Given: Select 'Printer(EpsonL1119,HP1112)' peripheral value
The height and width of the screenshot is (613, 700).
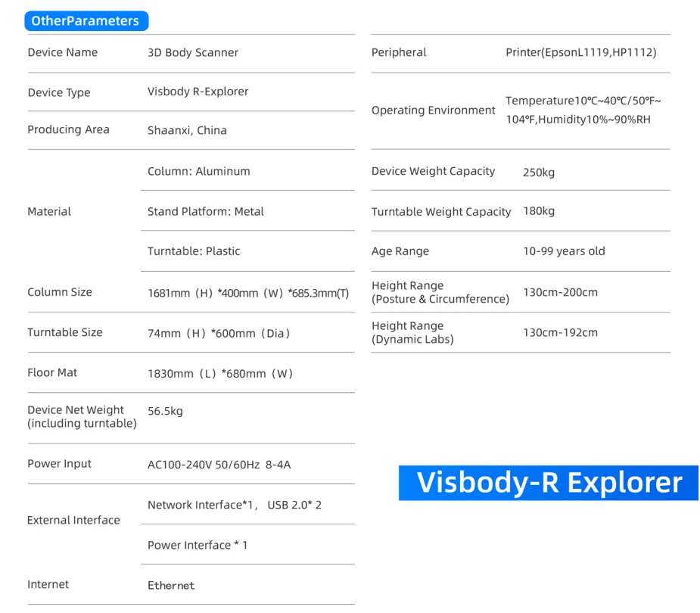Looking at the screenshot, I should [x=580, y=53].
